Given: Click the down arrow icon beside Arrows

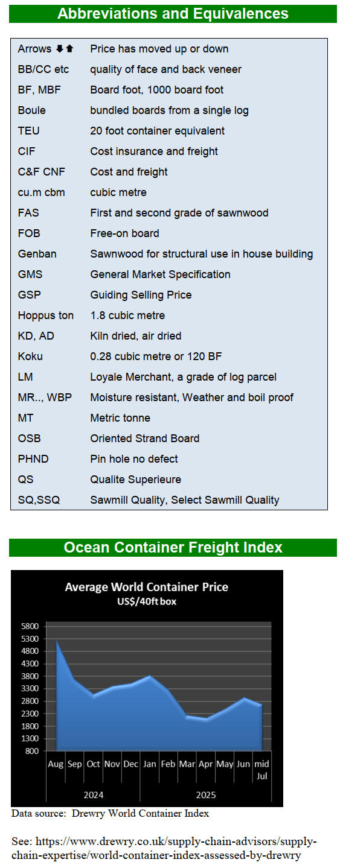Looking at the screenshot, I should pyautogui.click(x=60, y=49).
